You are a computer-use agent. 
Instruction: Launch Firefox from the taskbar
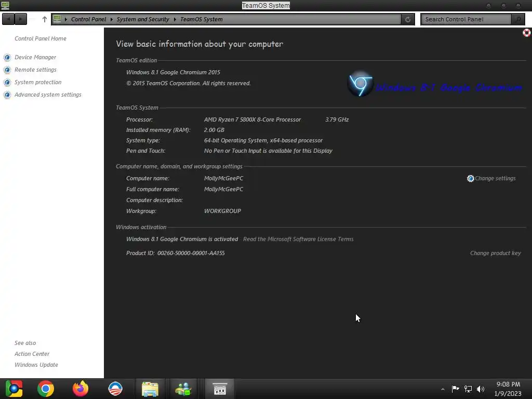click(x=81, y=389)
